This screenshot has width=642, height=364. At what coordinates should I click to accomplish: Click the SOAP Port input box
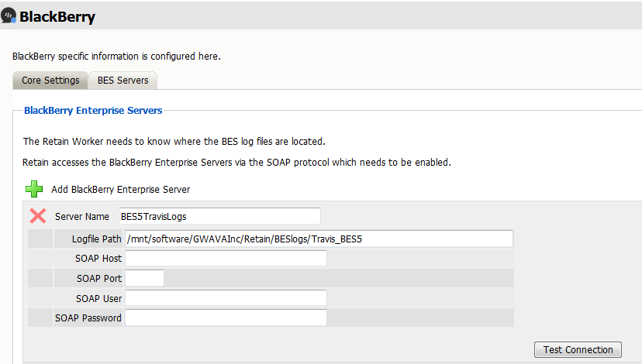[144, 278]
